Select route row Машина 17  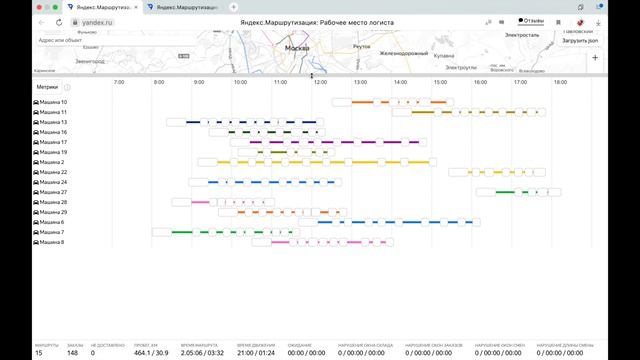[x=50, y=142]
